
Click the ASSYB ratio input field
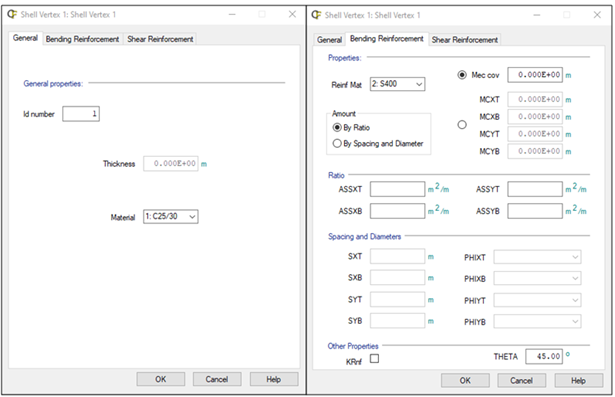tap(535, 211)
